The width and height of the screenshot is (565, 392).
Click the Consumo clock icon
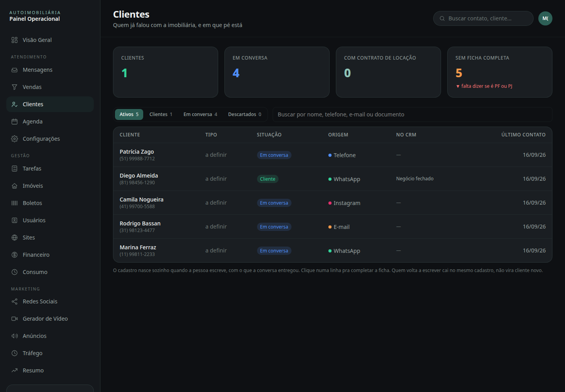pos(15,272)
